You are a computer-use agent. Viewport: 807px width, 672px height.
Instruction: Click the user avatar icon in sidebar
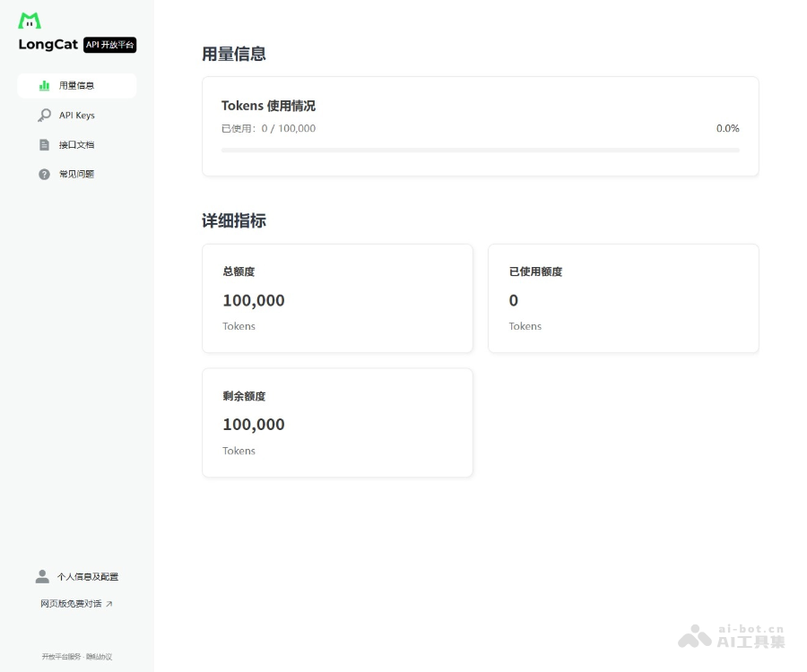(42, 576)
